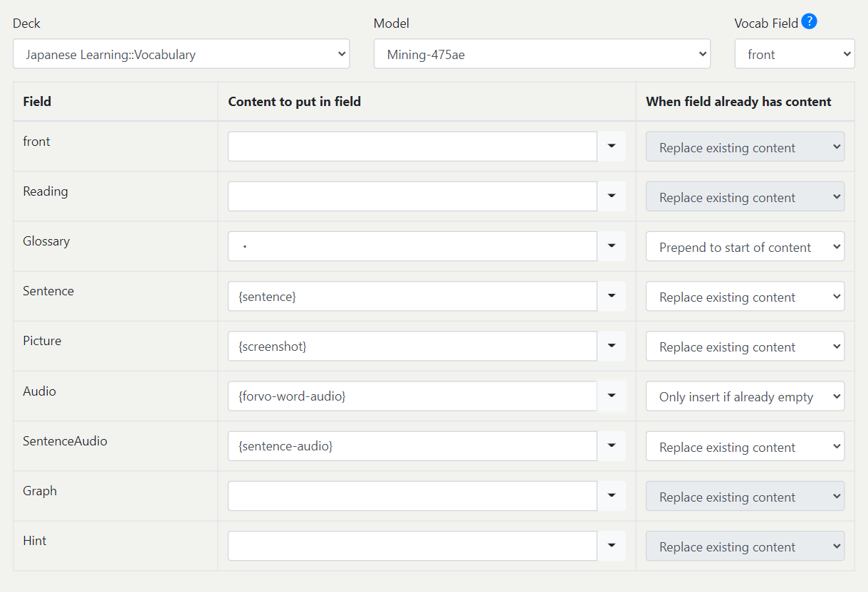Click the {screenshot} content input field

(412, 346)
